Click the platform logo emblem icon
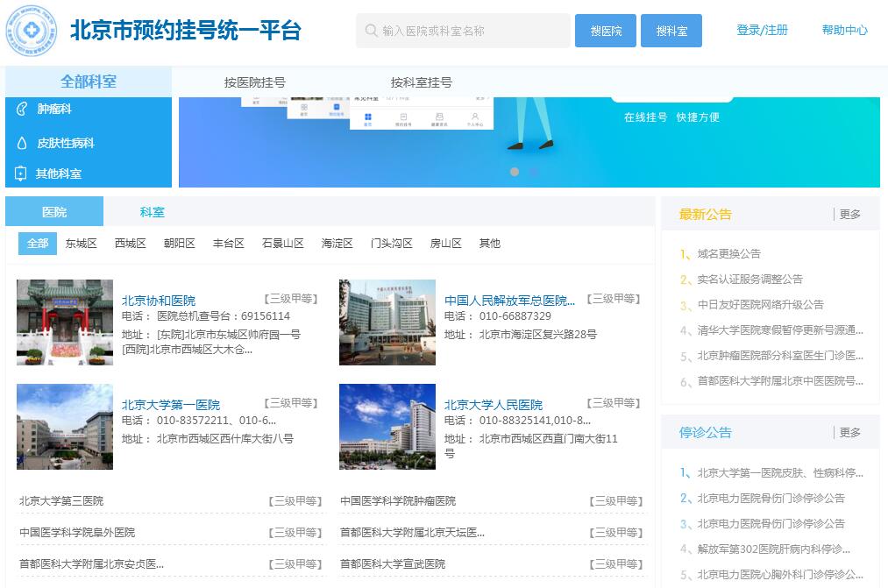 31,31
